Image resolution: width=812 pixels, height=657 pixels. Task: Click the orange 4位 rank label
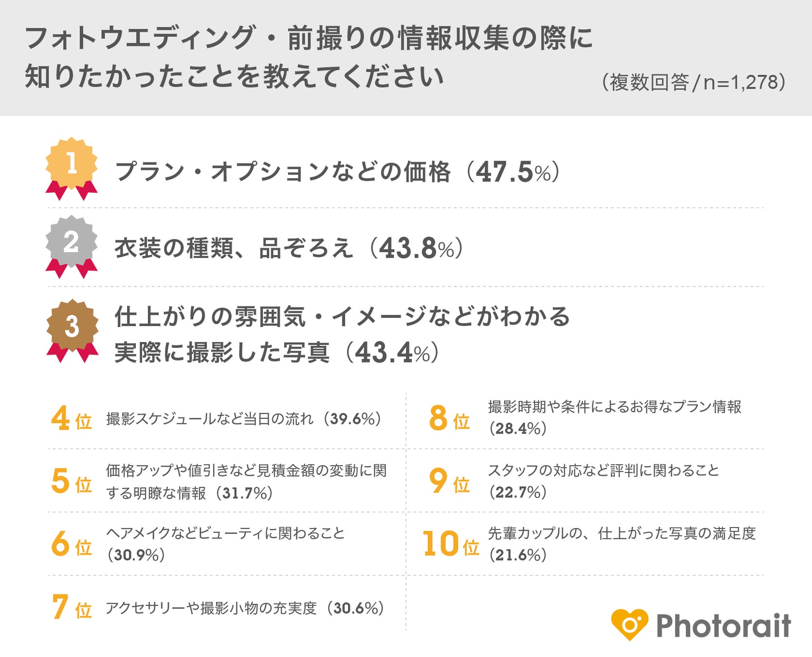[x=71, y=419]
